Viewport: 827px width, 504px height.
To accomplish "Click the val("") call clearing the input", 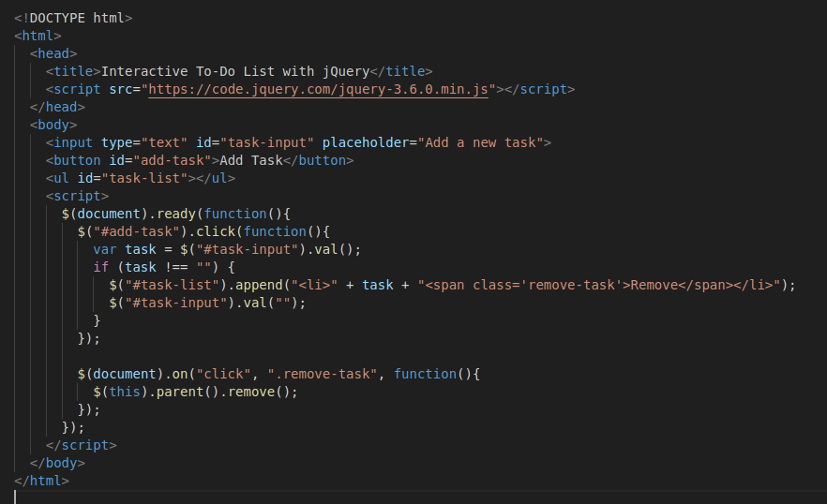I will (271, 303).
